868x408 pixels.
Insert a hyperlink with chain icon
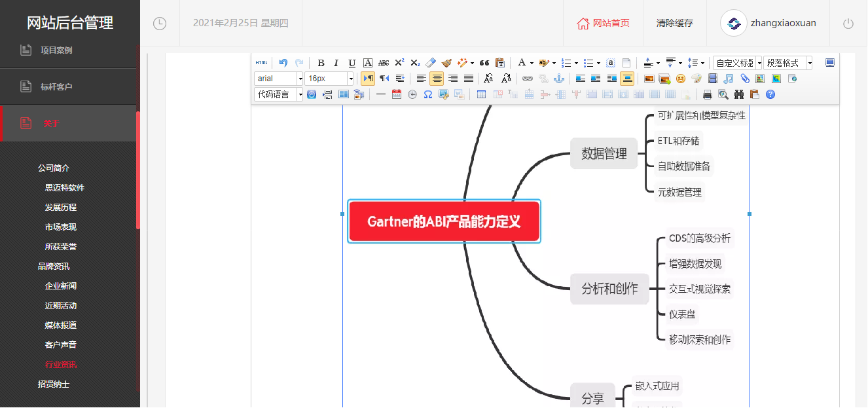pyautogui.click(x=528, y=79)
